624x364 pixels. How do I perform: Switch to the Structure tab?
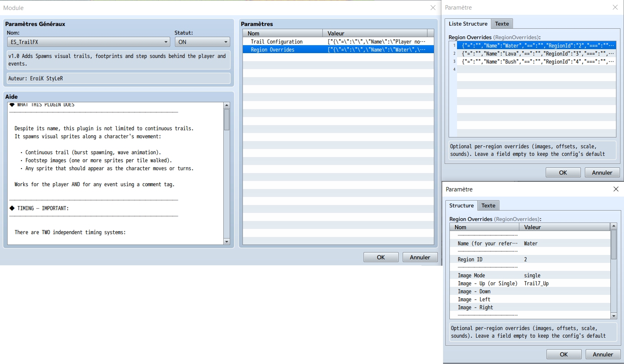pos(461,205)
